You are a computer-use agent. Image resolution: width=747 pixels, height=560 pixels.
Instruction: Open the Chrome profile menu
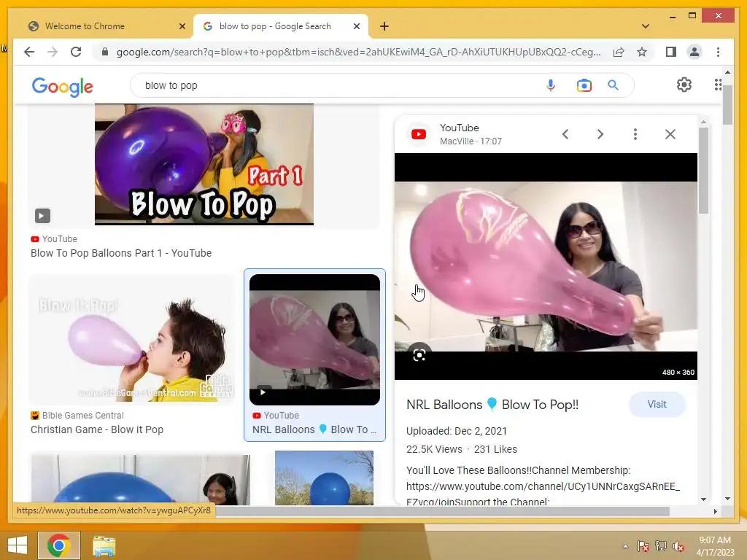coord(694,52)
